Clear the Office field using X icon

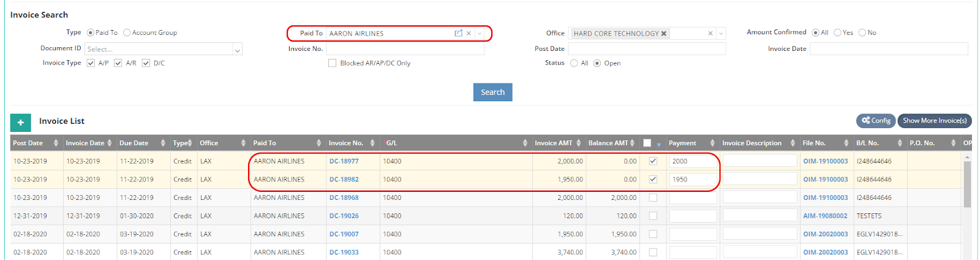click(710, 34)
